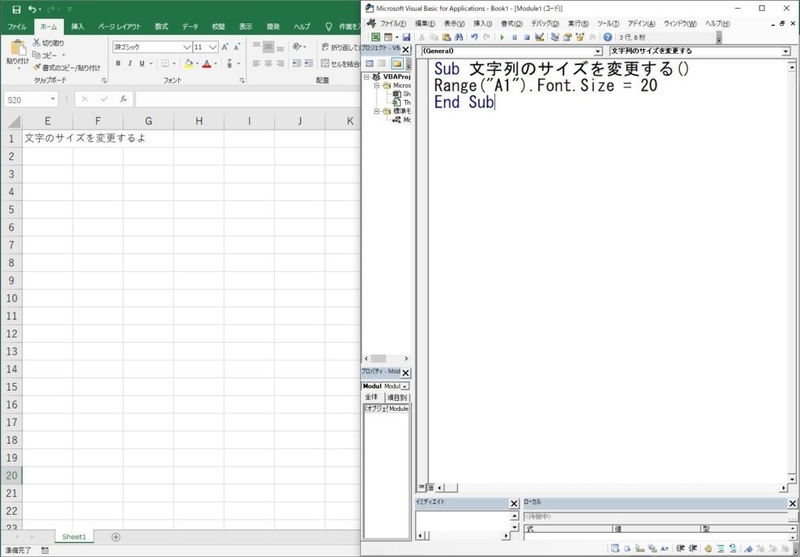Click the Paste (貼り付け) clipboard icon
The image size is (800, 557).
click(x=18, y=48)
